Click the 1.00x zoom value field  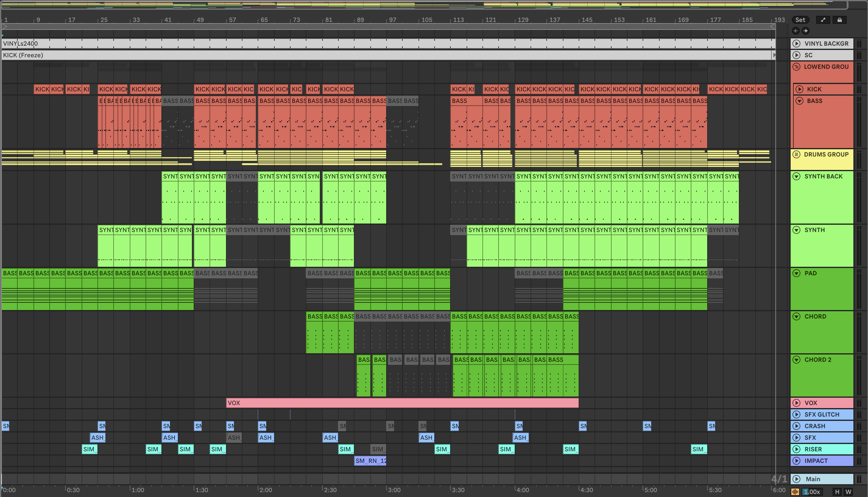tap(812, 492)
